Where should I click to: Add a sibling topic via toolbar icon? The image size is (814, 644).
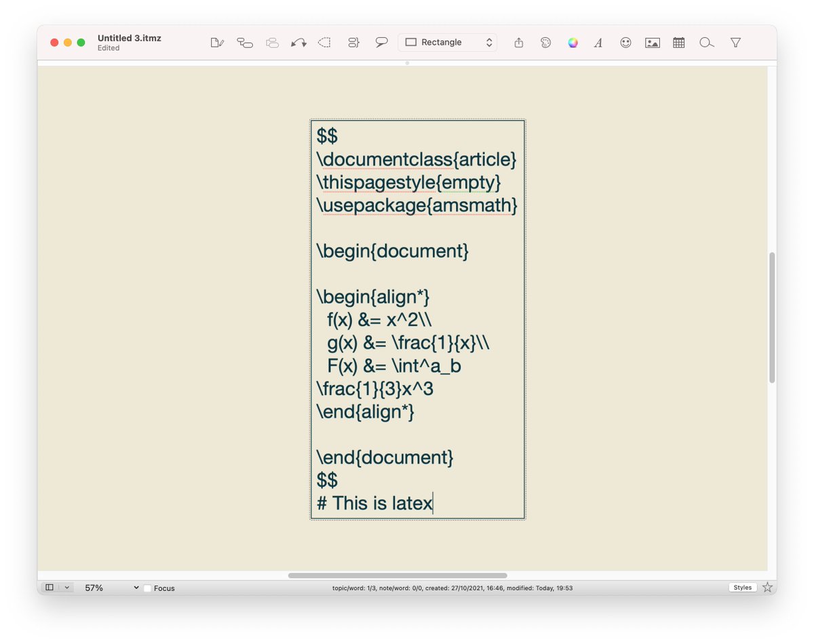pos(272,43)
